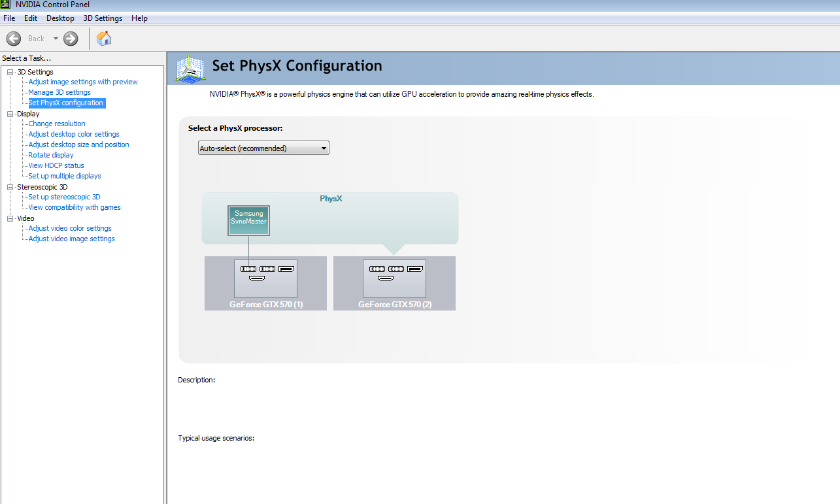Screen dimensions: 840x504
Task: Open the Edit menu
Action: [x=31, y=18]
